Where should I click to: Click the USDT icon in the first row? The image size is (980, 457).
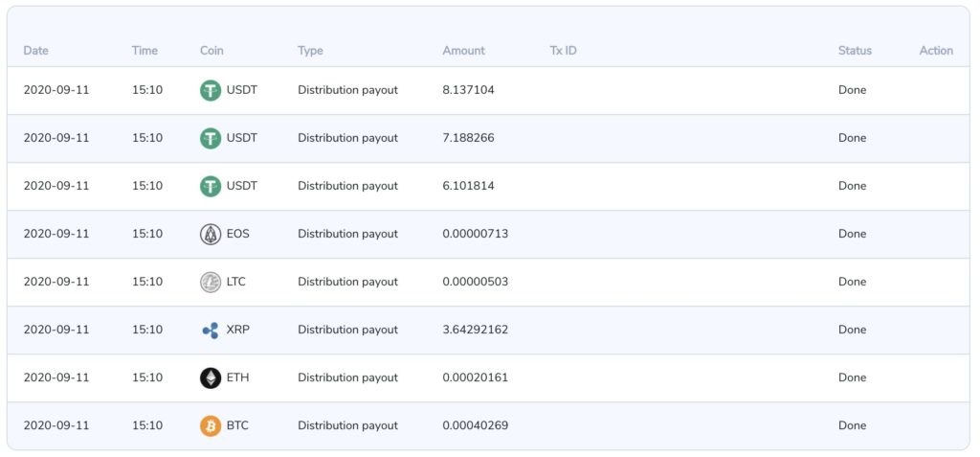tap(211, 90)
